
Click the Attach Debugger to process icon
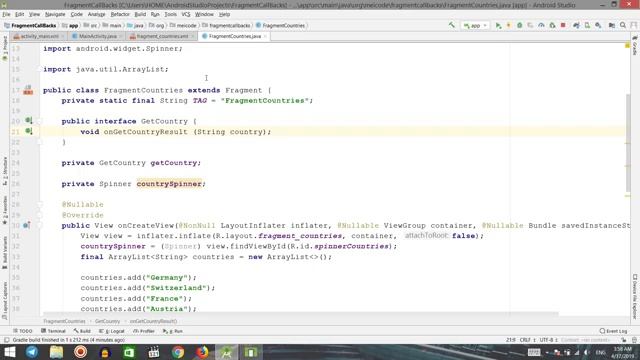pos(552,25)
